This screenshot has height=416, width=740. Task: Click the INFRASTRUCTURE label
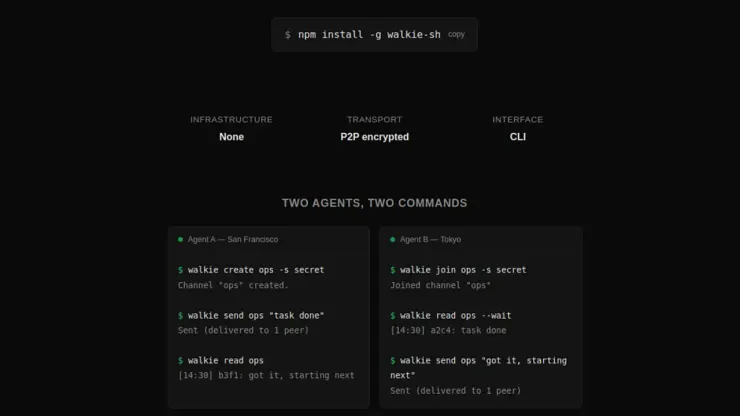pos(231,120)
